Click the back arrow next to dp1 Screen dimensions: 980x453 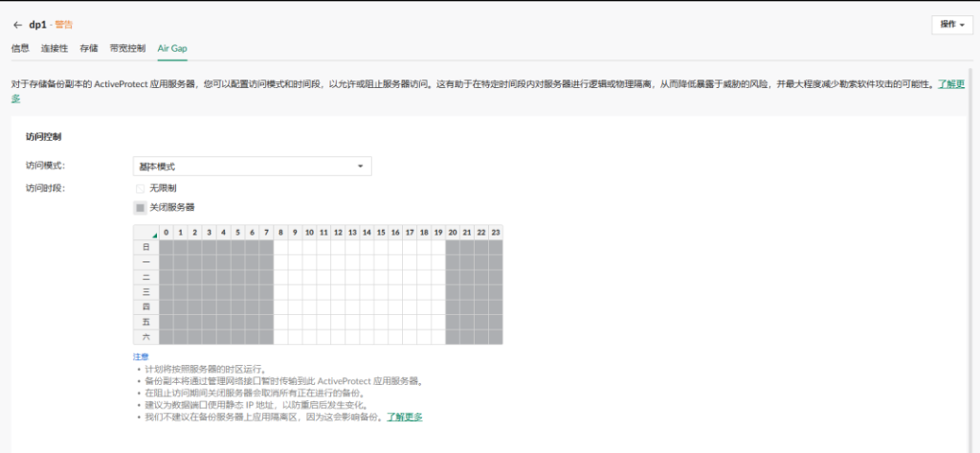pos(17,24)
